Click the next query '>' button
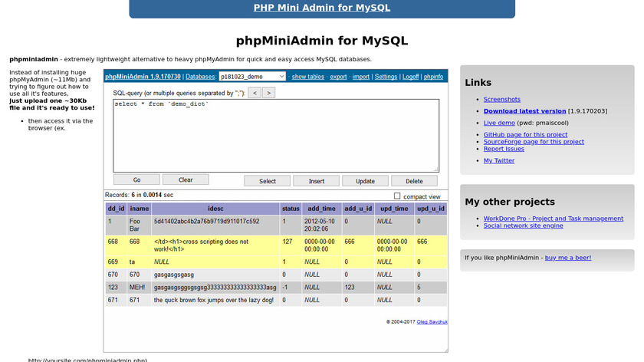644x362 pixels. (268, 93)
